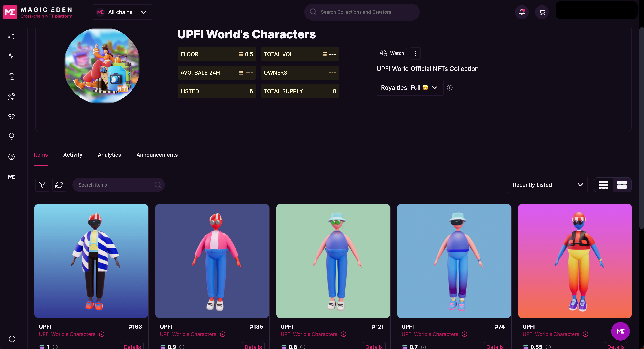Image resolution: width=644 pixels, height=349 pixels.
Task: Switch to large grid view
Action: tap(622, 185)
